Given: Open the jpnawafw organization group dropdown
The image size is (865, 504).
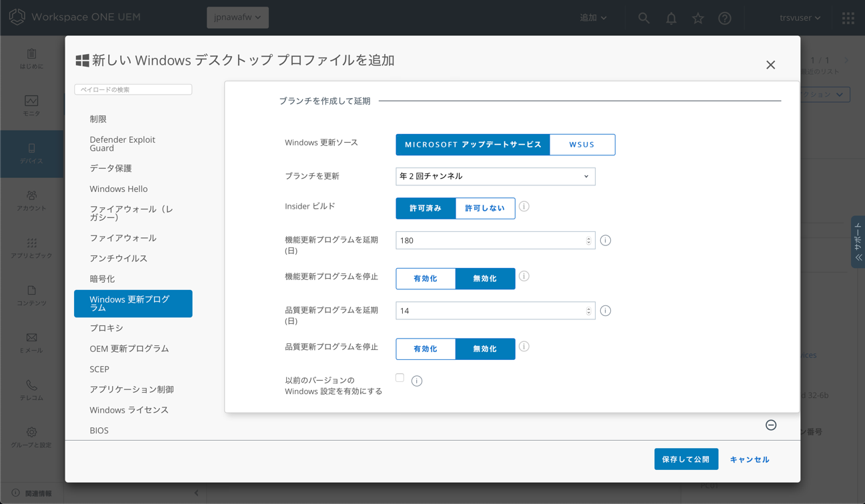Looking at the screenshot, I should click(238, 17).
